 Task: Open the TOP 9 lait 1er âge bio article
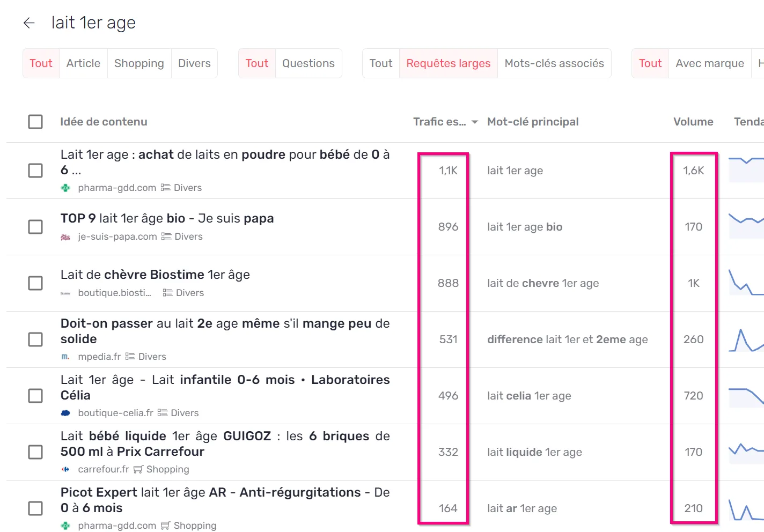click(167, 218)
